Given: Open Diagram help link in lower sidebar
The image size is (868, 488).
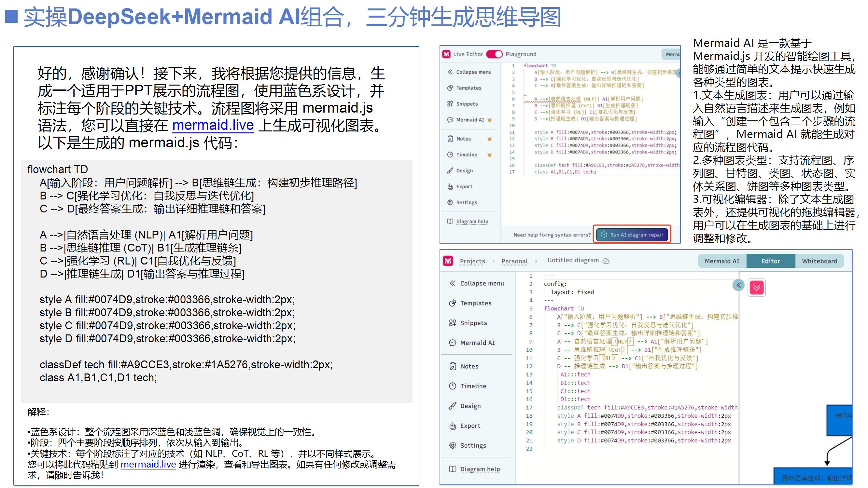Looking at the screenshot, I should pyautogui.click(x=480, y=469).
